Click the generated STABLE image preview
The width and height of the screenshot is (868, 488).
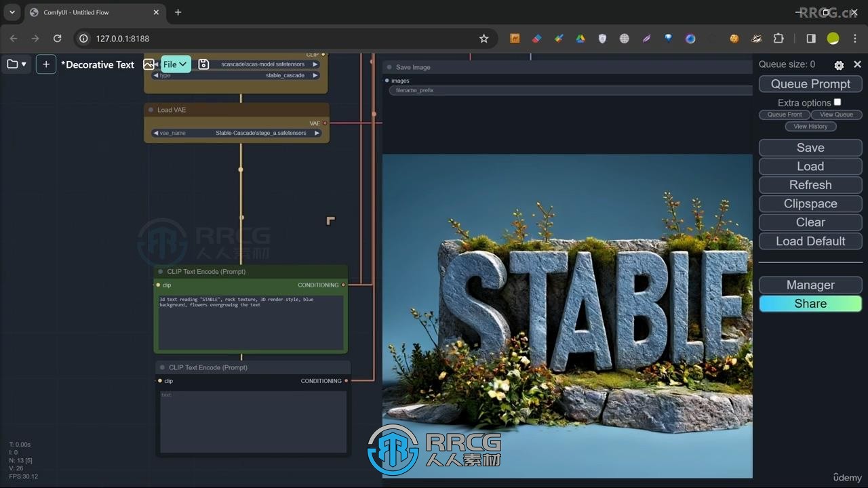pyautogui.click(x=568, y=316)
